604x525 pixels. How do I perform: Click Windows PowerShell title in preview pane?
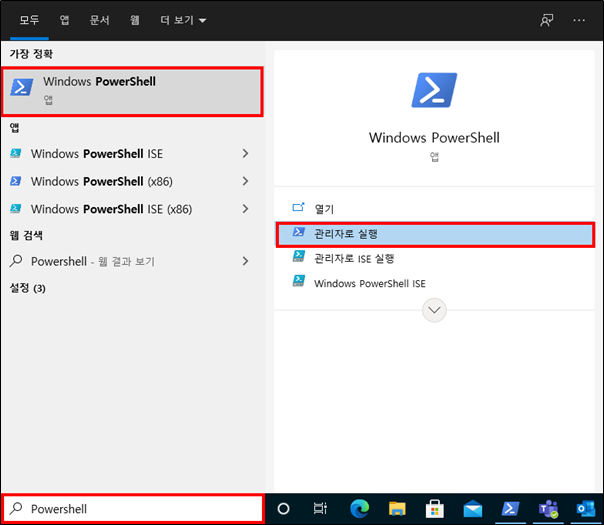pyautogui.click(x=434, y=138)
